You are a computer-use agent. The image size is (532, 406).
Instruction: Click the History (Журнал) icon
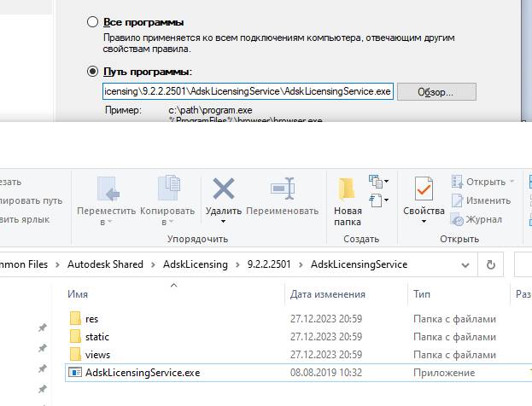pyautogui.click(x=457, y=219)
